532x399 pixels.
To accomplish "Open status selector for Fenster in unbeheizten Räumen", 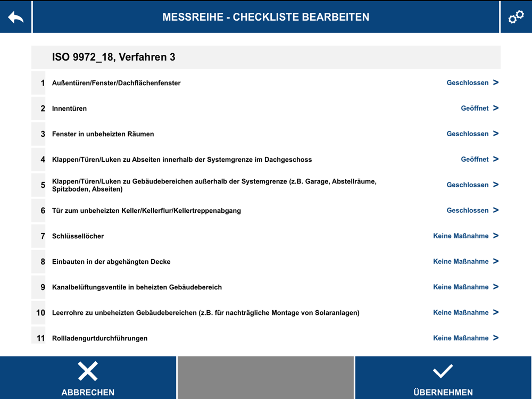I will [x=472, y=134].
